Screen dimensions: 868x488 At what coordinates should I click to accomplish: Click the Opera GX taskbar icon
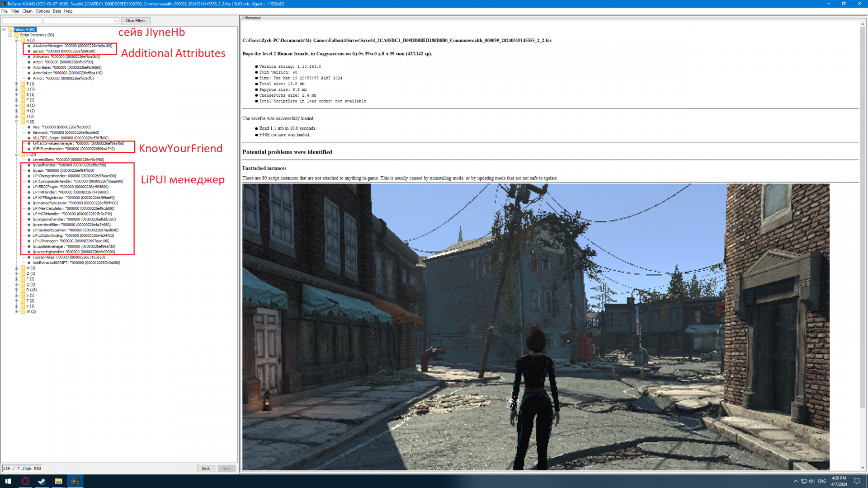tap(25, 481)
